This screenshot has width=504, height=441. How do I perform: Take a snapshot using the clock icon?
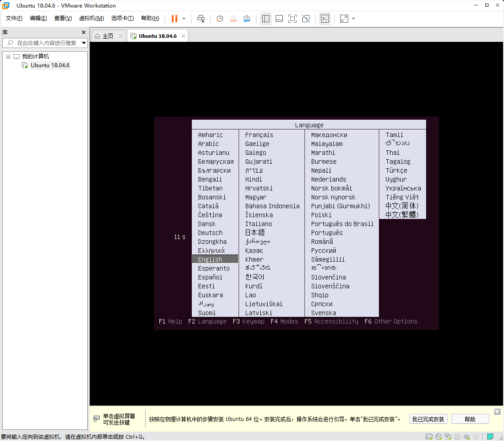(x=220, y=19)
